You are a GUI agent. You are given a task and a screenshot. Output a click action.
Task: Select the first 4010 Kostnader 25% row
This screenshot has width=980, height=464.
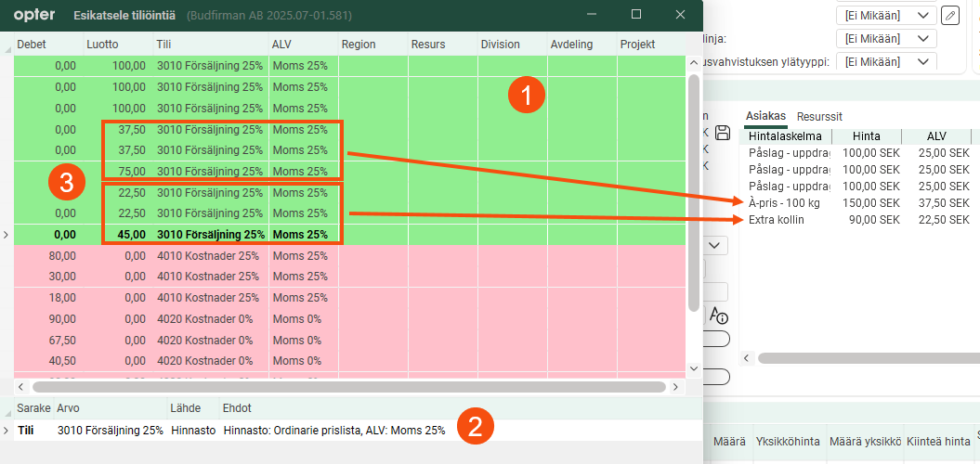click(x=209, y=255)
